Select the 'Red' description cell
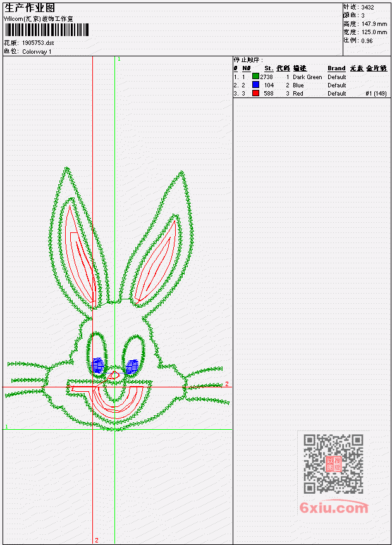Screen dimensions: 392x545 click(x=298, y=94)
